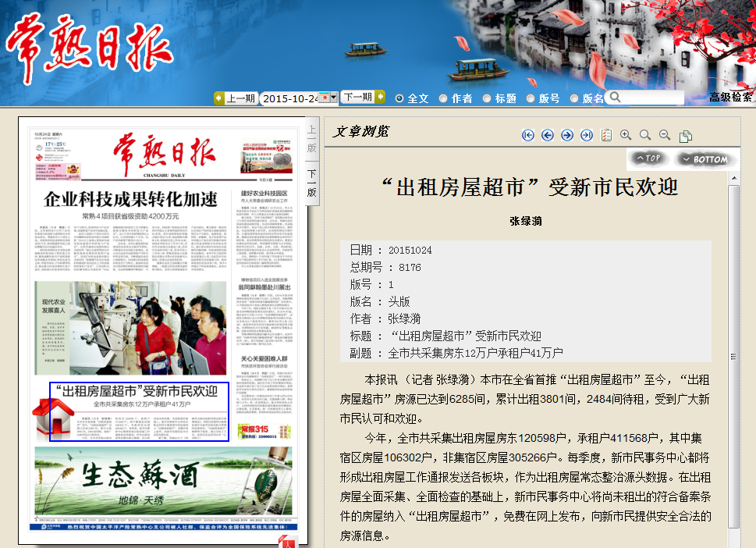Select the 标题 search radio button
This screenshot has width=756, height=548.
point(487,98)
